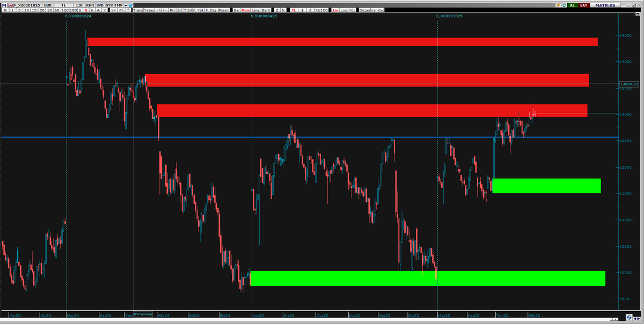Image resolution: width=644 pixels, height=324 pixels.
Task: Switch to Log logarithmic scale
Action: 343,10
